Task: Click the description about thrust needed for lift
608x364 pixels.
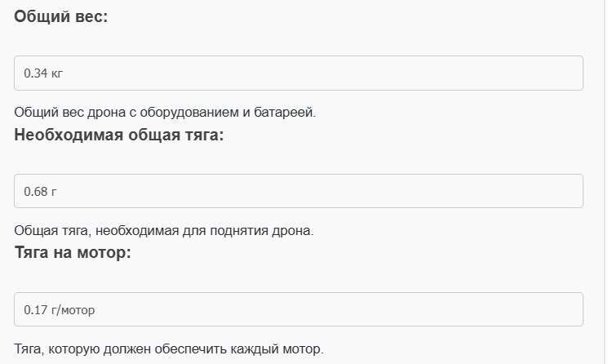Action: [x=163, y=230]
